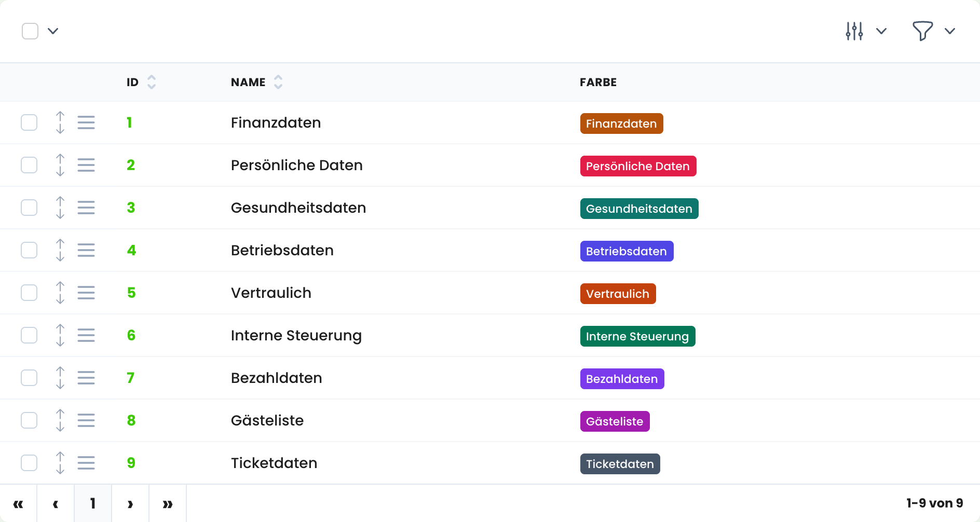This screenshot has width=980, height=522.
Task: Open the row menu icon for Betriebsdaten
Action: (x=86, y=250)
